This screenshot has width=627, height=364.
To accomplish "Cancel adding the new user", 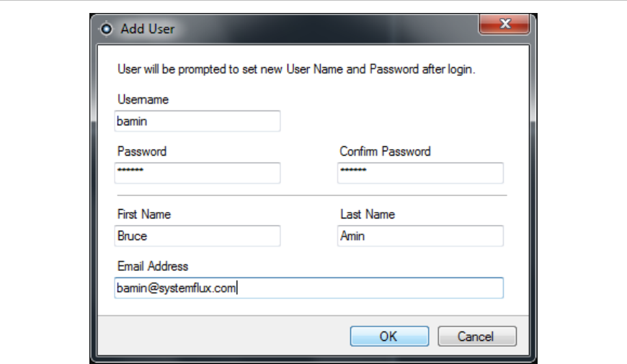I will coord(476,336).
